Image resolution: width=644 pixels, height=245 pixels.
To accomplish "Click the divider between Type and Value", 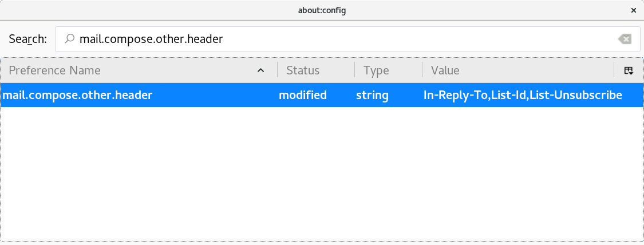I will pyautogui.click(x=422, y=70).
